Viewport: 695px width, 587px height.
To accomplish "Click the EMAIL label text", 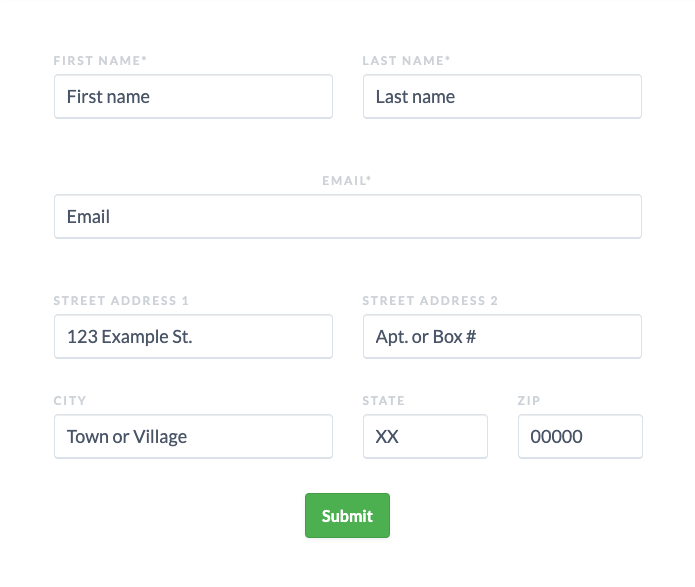I will click(x=344, y=181).
